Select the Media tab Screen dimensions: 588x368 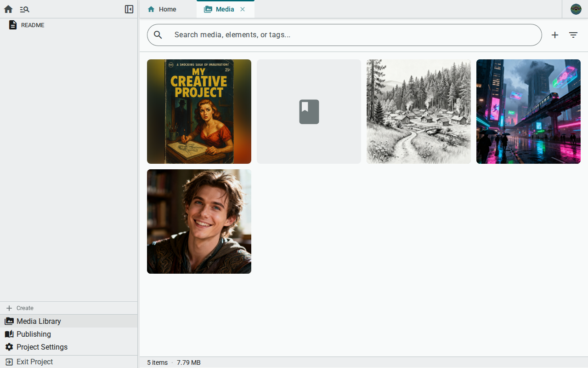(225, 9)
